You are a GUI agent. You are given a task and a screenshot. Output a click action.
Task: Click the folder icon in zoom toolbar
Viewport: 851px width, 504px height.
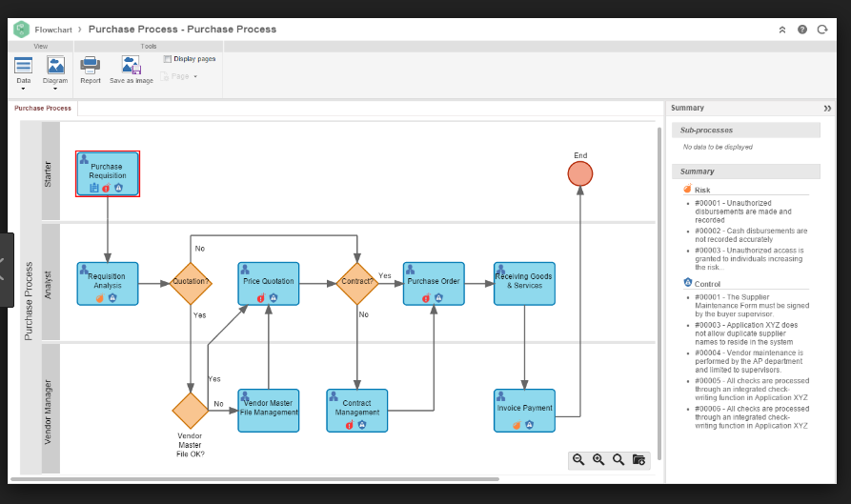pyautogui.click(x=638, y=459)
